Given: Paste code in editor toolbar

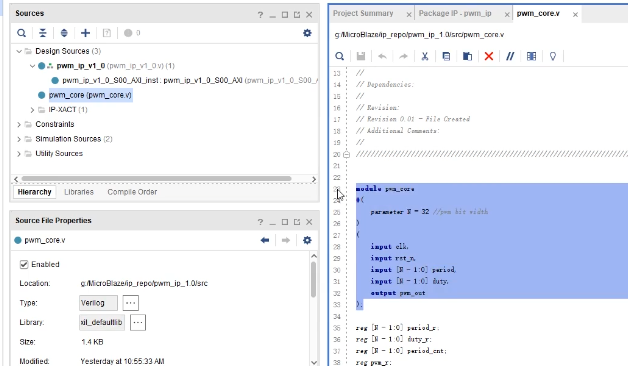Looking at the screenshot, I should click(467, 56).
